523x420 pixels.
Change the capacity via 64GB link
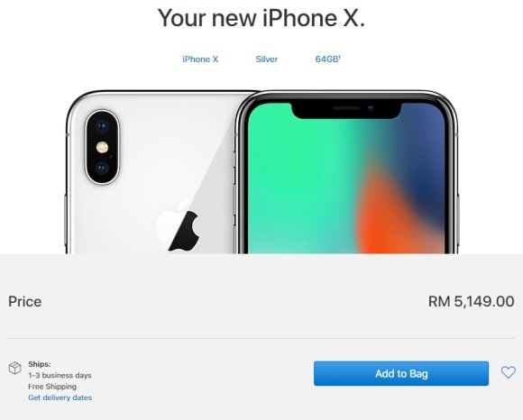coord(326,59)
